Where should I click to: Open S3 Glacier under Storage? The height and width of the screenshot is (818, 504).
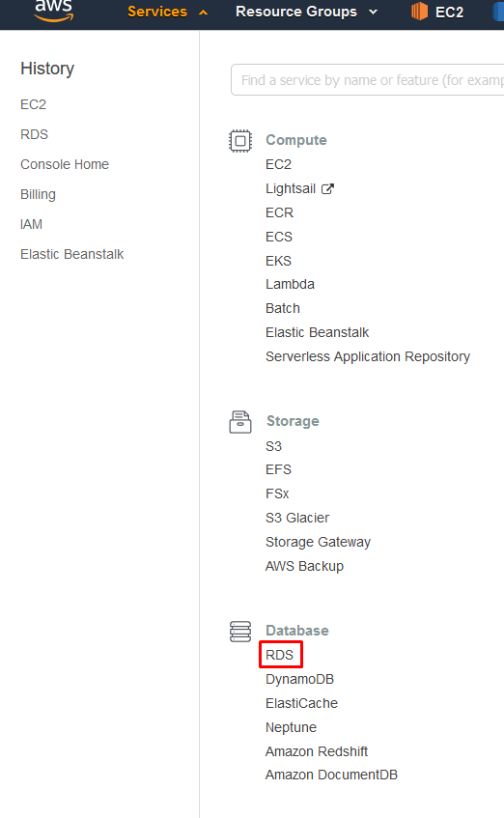coord(297,518)
